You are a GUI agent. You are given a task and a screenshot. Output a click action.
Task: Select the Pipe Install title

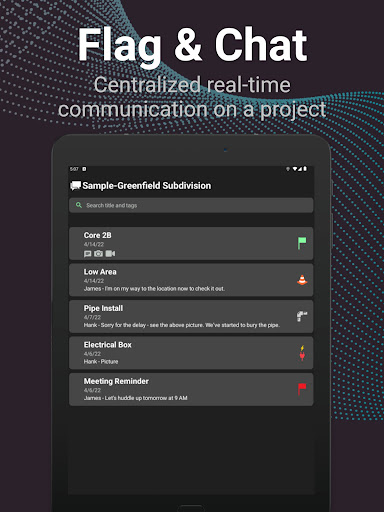103,308
